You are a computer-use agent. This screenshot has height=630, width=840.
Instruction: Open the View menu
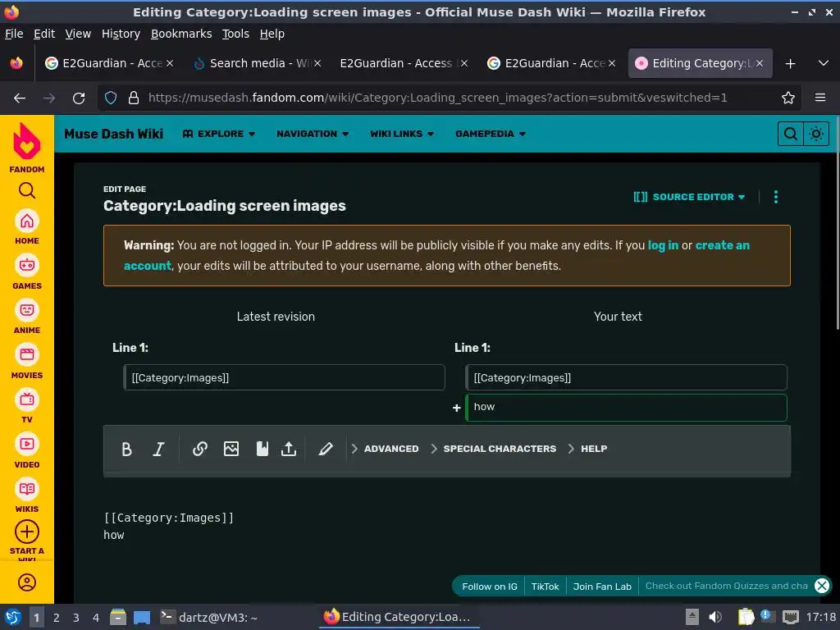pyautogui.click(x=78, y=34)
